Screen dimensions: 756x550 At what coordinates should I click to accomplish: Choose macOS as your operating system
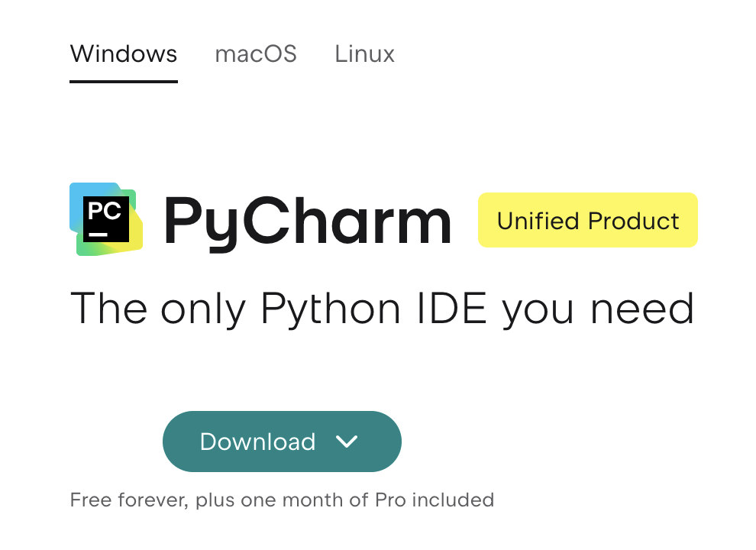pos(256,53)
